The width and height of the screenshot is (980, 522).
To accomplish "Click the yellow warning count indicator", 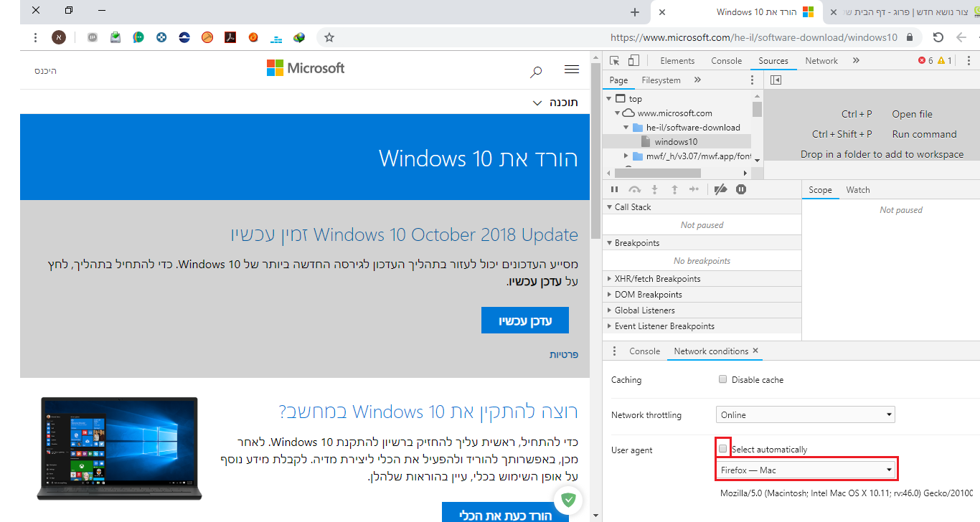I will point(945,61).
